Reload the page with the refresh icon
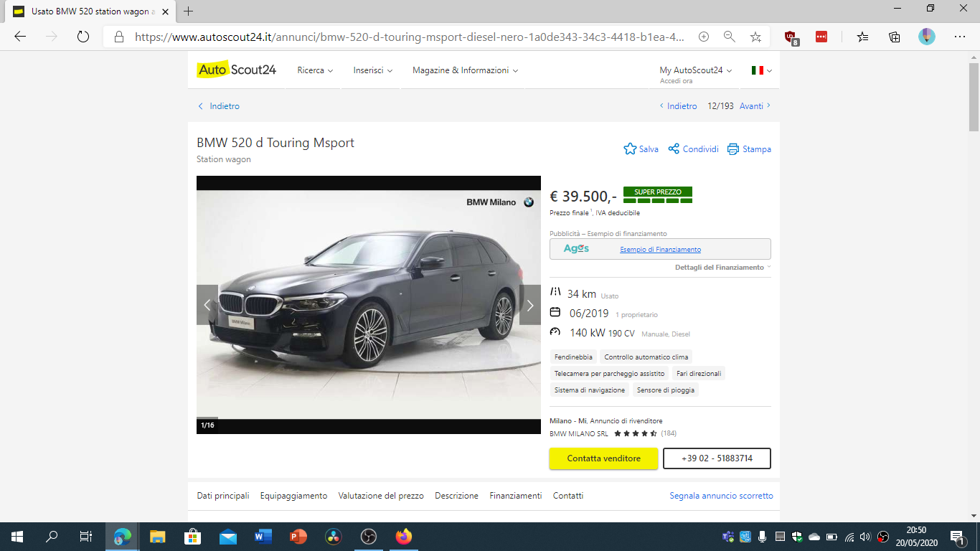This screenshot has height=551, width=980. click(x=83, y=37)
